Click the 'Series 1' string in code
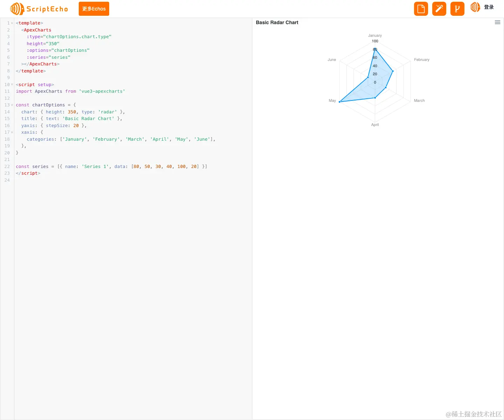Screen dimensions: 504x420 pos(95,167)
